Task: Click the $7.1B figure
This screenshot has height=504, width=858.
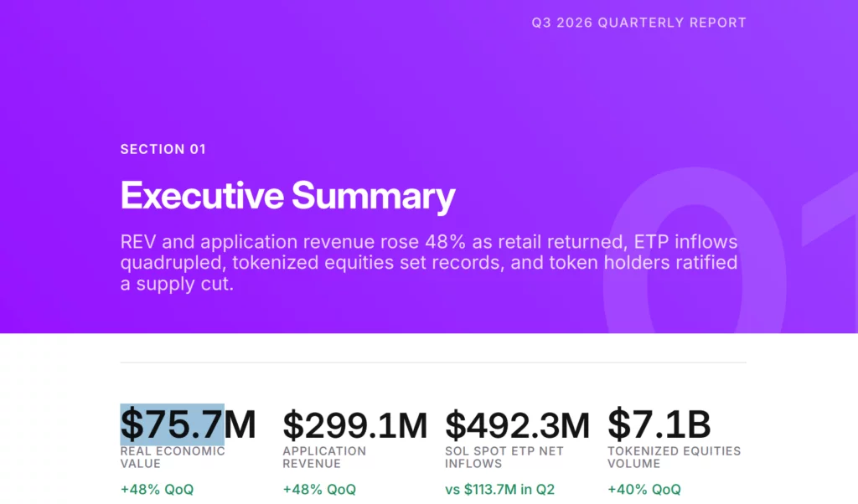Action: pos(659,424)
